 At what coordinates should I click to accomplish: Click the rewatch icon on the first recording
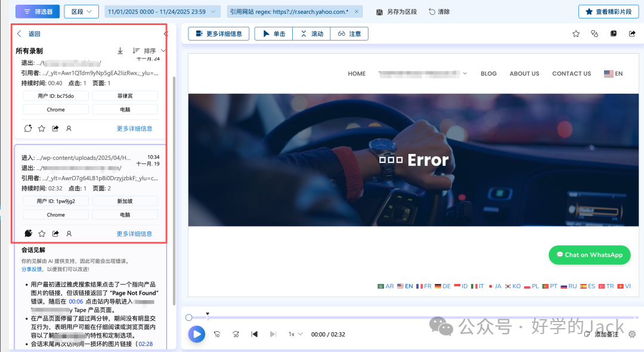[x=28, y=128]
